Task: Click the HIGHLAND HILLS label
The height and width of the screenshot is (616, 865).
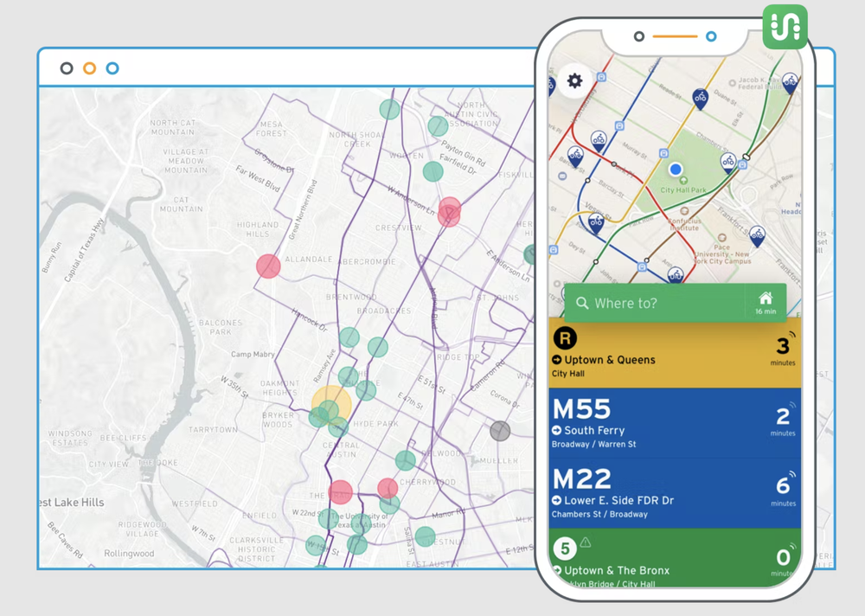Action: [x=258, y=229]
